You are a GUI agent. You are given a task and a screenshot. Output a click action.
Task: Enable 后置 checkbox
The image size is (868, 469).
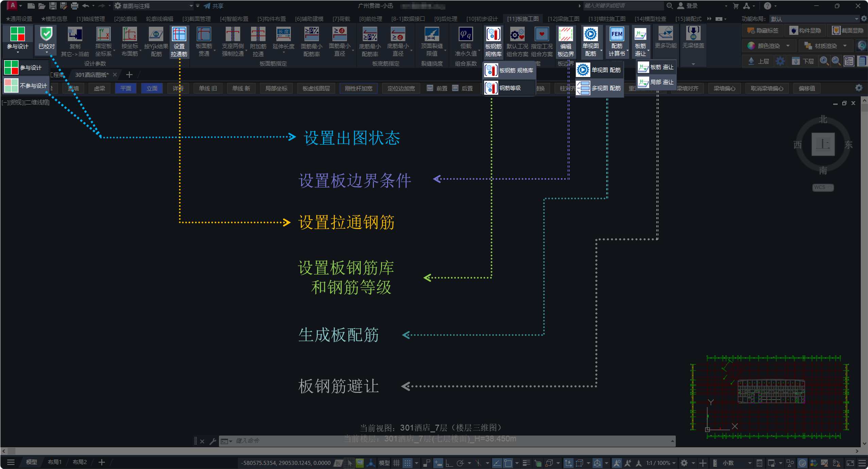pyautogui.click(x=455, y=88)
